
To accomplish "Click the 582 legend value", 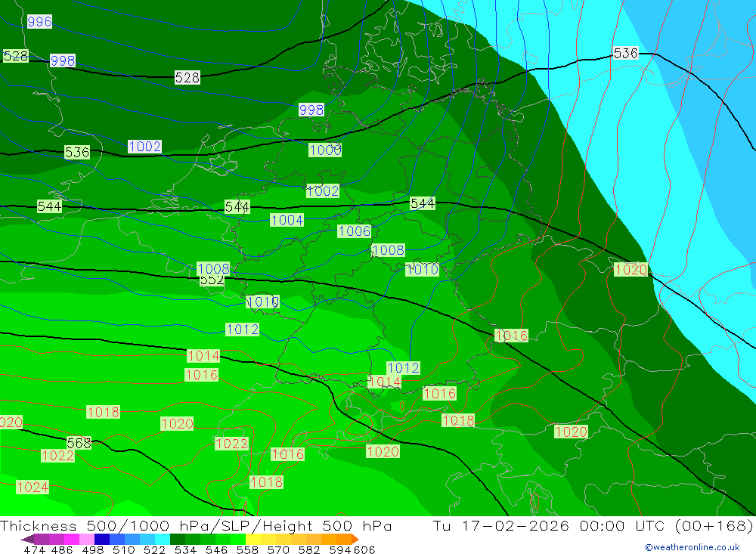I will 308,549.
